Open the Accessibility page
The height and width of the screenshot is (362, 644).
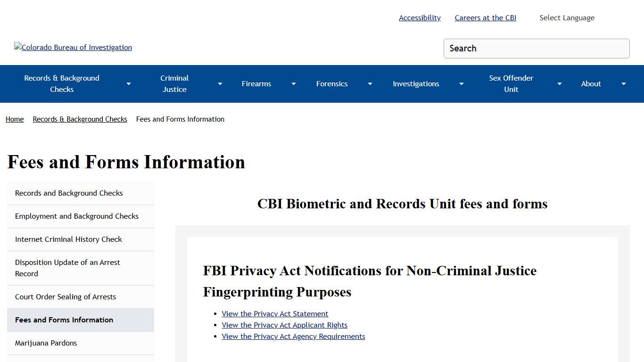pos(419,17)
